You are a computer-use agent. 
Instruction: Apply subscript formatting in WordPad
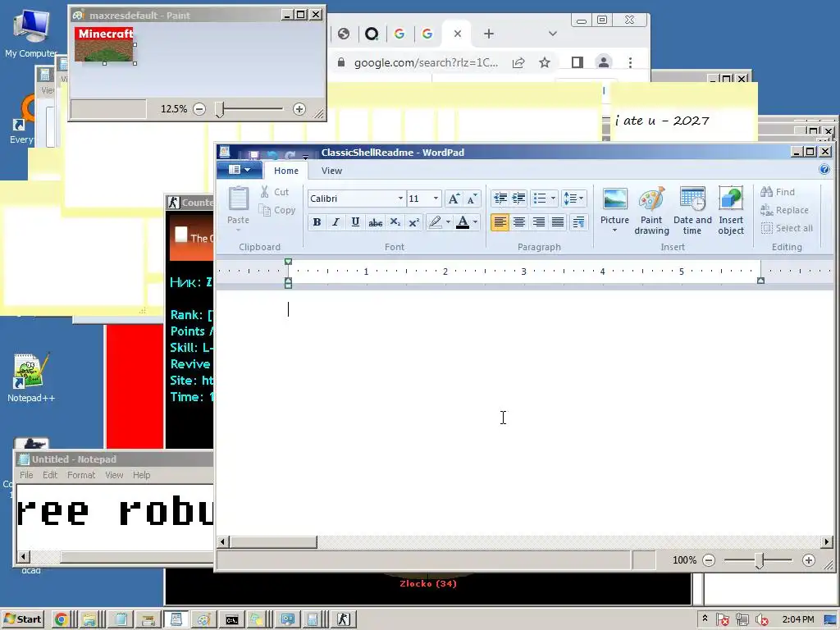pyautogui.click(x=395, y=222)
